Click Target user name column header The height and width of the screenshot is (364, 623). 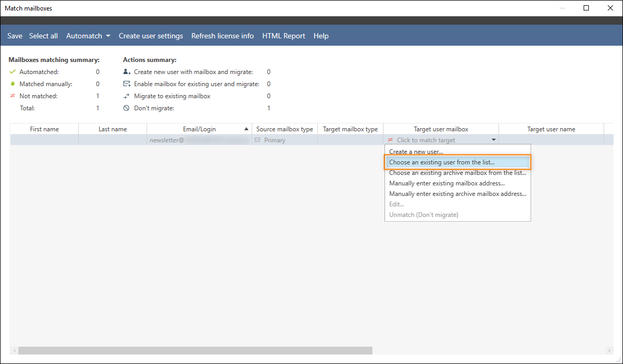(551, 129)
